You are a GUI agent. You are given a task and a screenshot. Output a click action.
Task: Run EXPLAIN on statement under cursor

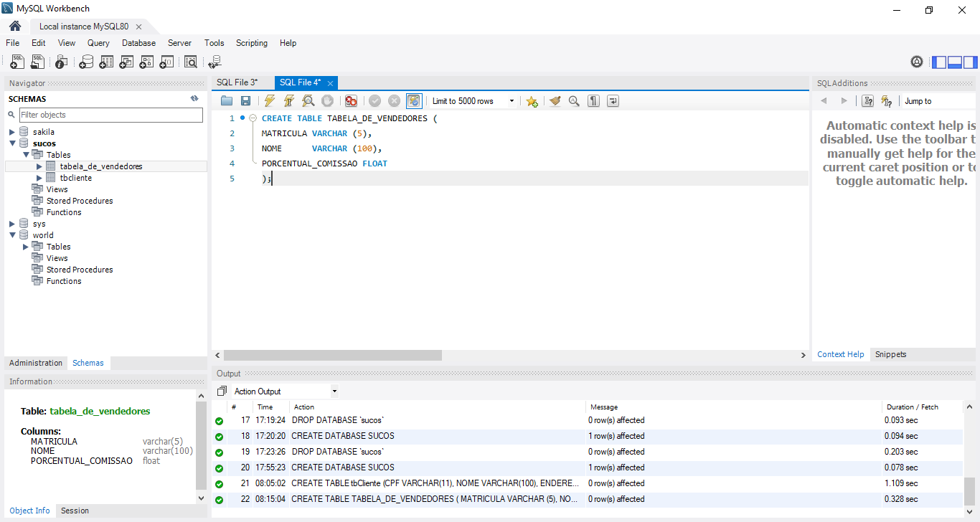[x=308, y=101]
